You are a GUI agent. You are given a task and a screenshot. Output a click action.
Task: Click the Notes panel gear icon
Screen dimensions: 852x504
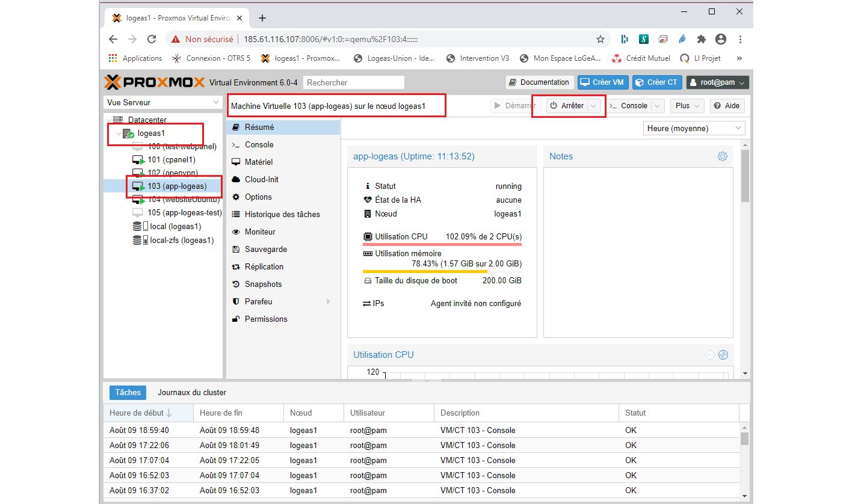[x=722, y=156]
